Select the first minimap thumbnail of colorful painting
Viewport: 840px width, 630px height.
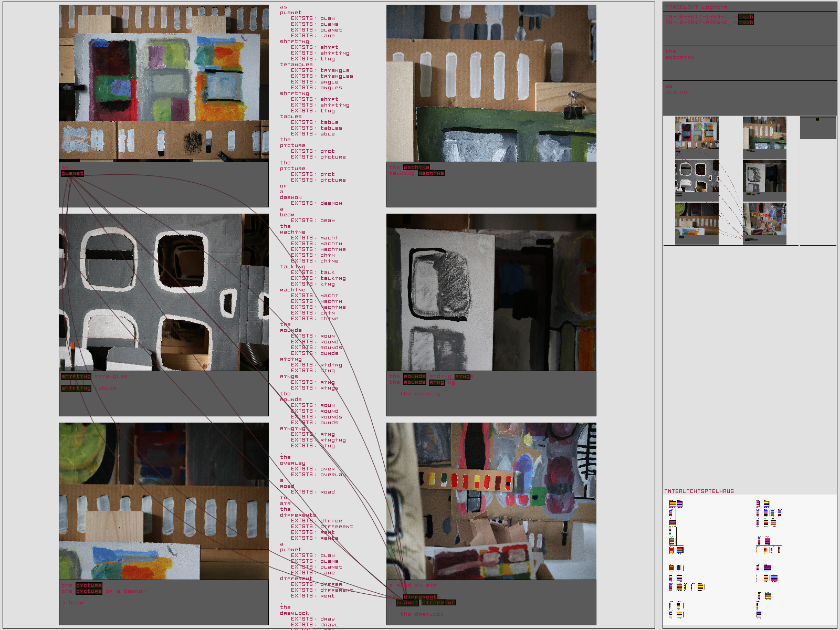(697, 133)
